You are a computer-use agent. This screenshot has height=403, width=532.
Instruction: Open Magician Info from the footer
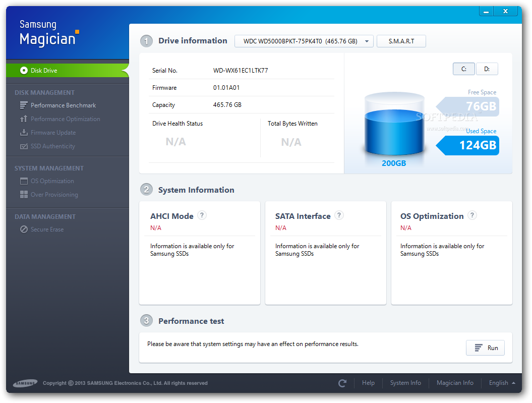pyautogui.click(x=455, y=383)
